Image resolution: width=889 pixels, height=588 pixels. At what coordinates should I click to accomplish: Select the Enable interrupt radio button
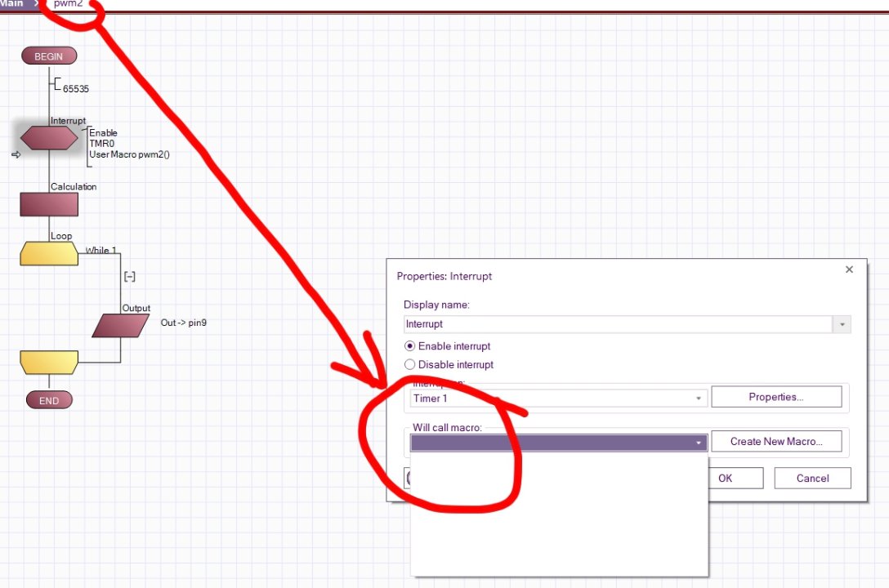[410, 346]
